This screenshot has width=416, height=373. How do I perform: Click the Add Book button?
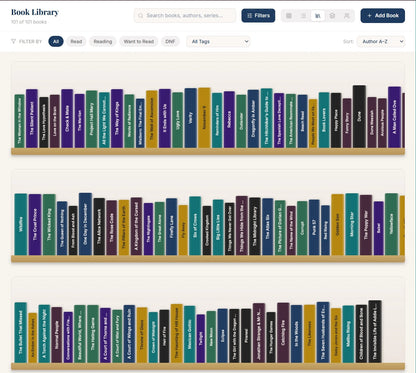(x=383, y=16)
